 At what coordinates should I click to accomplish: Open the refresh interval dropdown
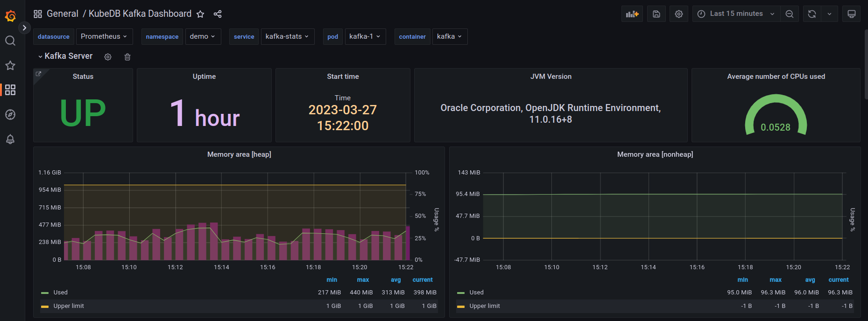830,14
